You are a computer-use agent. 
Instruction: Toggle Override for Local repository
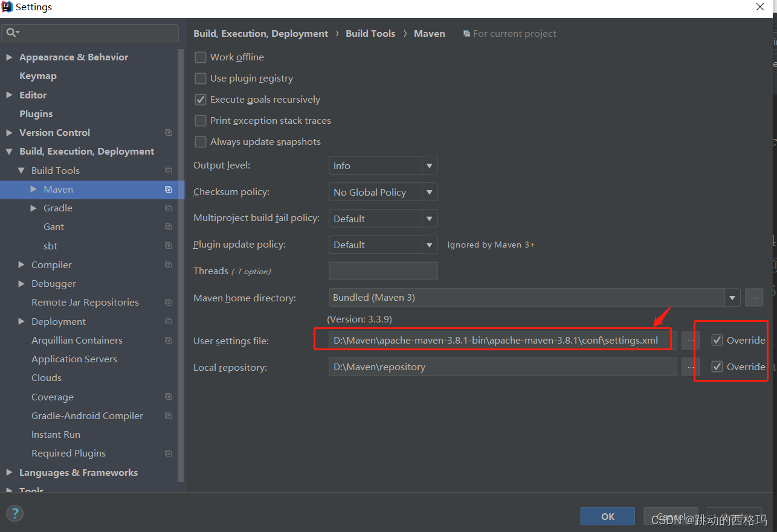(717, 367)
